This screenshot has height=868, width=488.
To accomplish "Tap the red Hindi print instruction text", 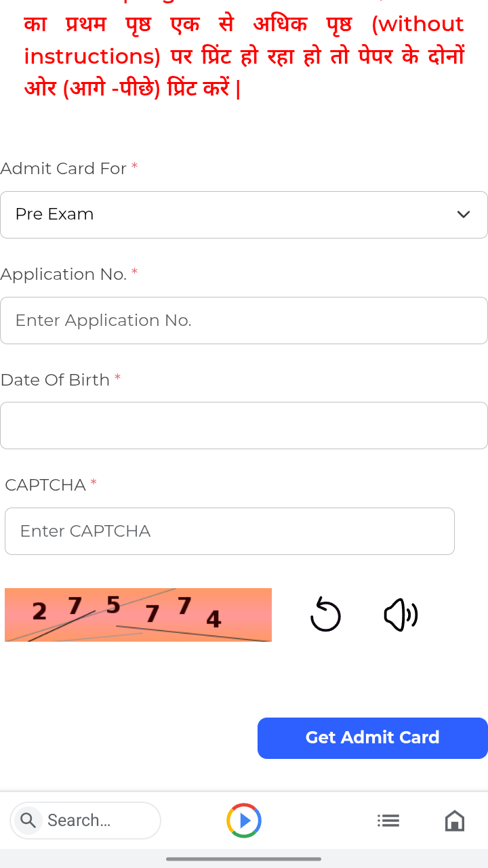I will click(244, 56).
